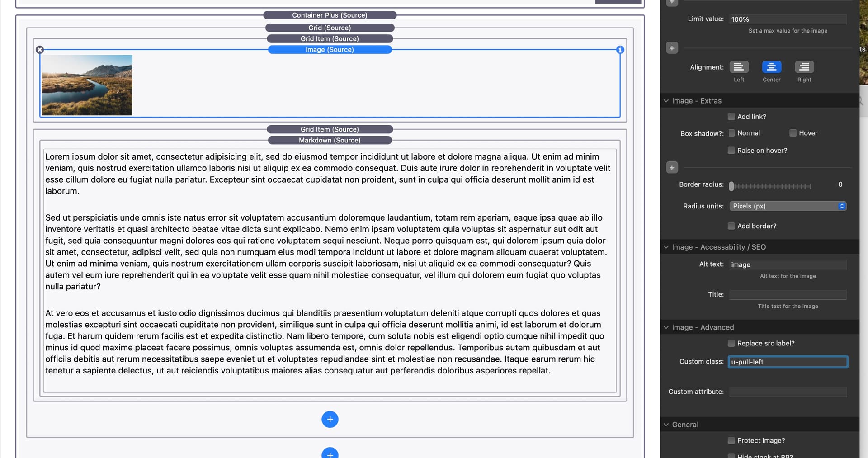Toggle Normal box shadow checkbox
Viewport: 868px width, 458px height.
pos(731,133)
